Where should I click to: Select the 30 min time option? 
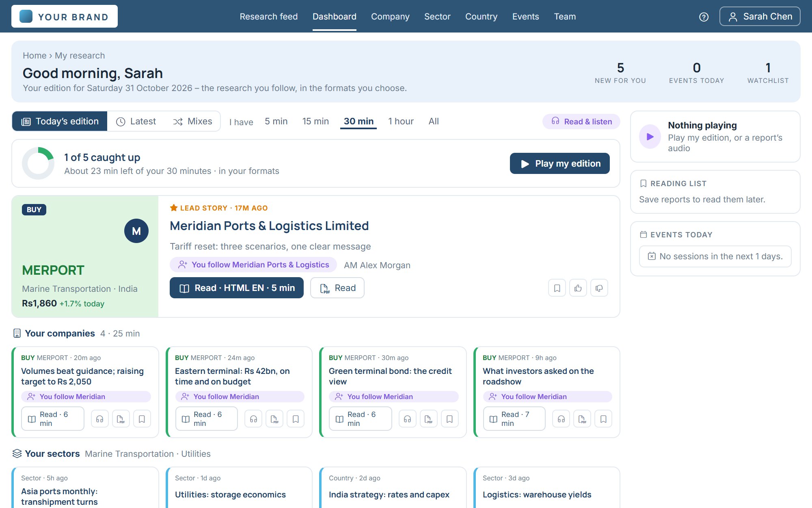coord(358,122)
